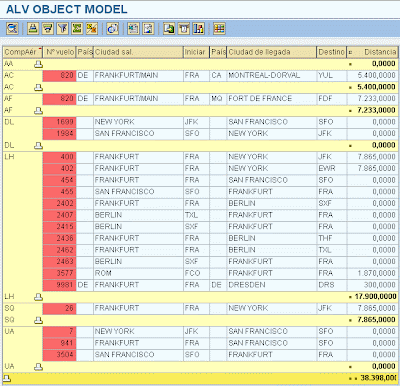400x386 pixels.
Task: Click the YUL destination cell
Action: tap(331, 76)
